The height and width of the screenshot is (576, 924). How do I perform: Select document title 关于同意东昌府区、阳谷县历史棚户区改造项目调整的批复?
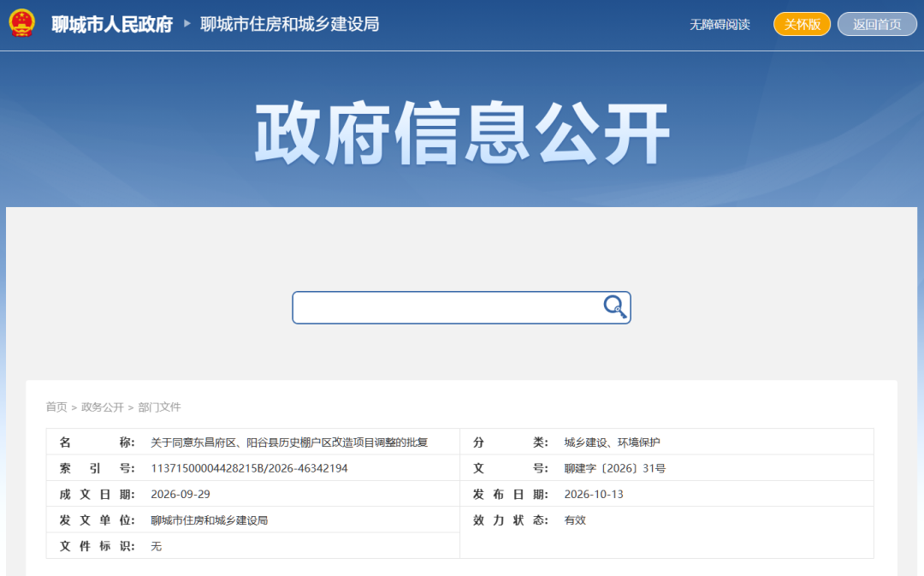coord(289,442)
